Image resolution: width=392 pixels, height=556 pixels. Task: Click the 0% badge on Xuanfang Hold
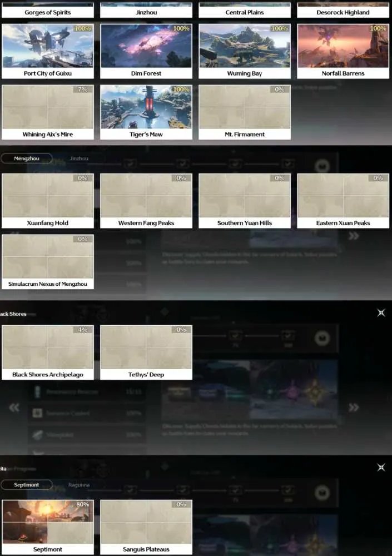[x=83, y=178]
